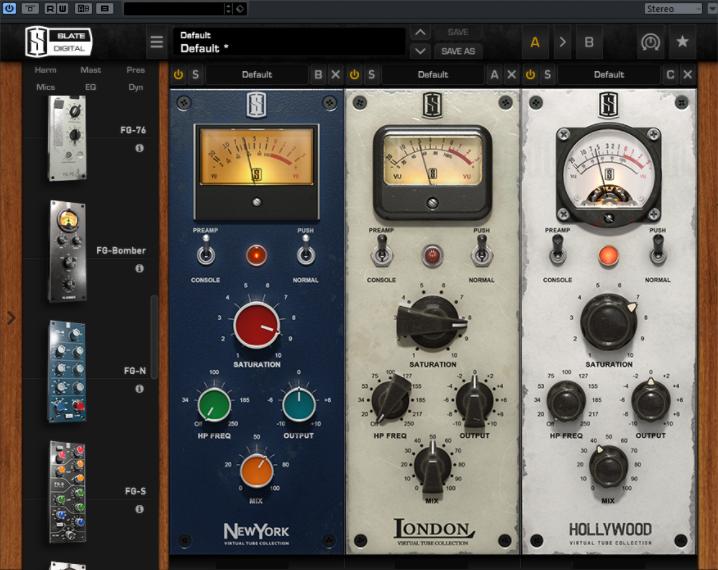Expand the left side panel arrow

click(11, 318)
